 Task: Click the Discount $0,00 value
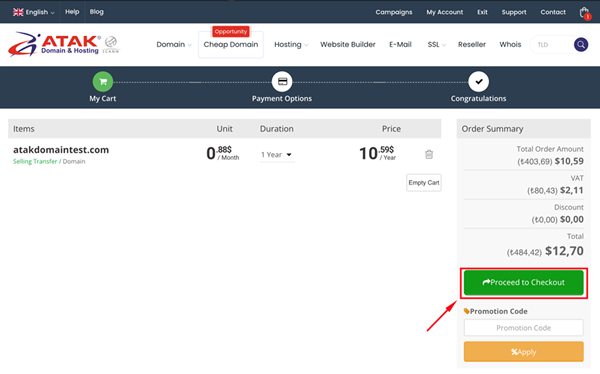pyautogui.click(x=572, y=219)
